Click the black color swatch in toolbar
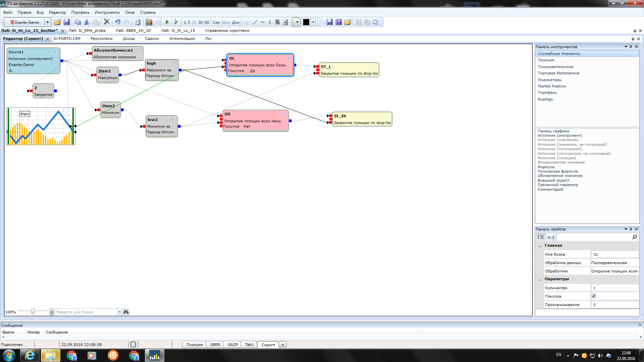This screenshot has height=362, width=644. [x=306, y=22]
